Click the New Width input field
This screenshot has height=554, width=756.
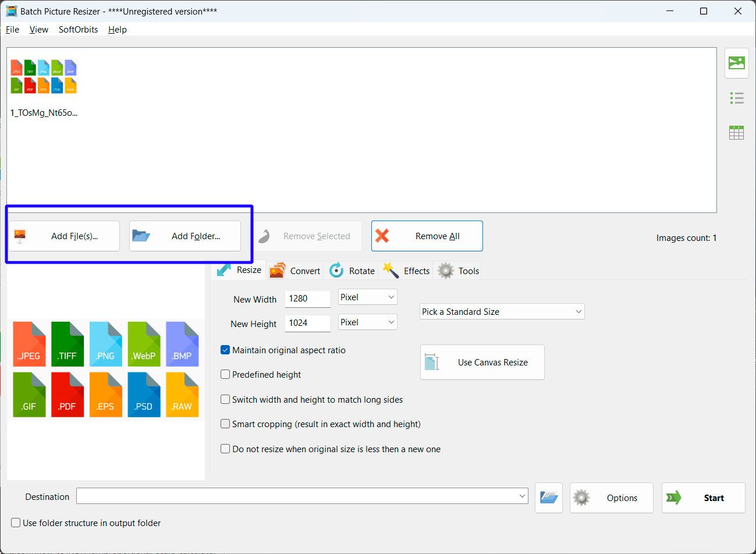pyautogui.click(x=308, y=299)
